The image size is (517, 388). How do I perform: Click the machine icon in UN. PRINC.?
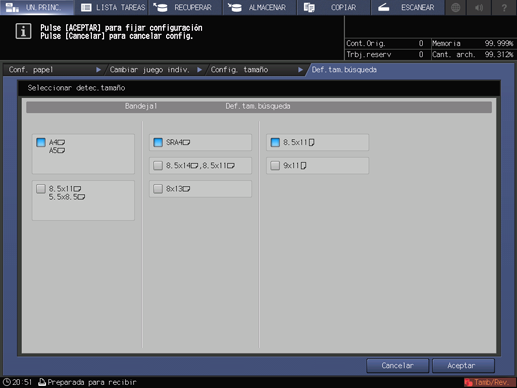click(x=12, y=7)
